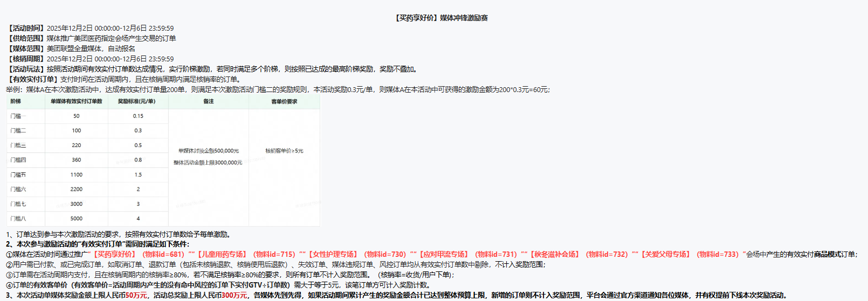Click the red 物料id=733 label
The height and width of the screenshot is (301, 868).
(717, 254)
